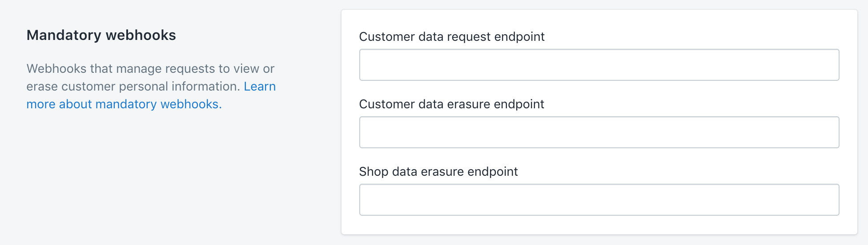Click the 'Customer data erasure endpoint' label
This screenshot has height=245, width=868.
(x=452, y=104)
